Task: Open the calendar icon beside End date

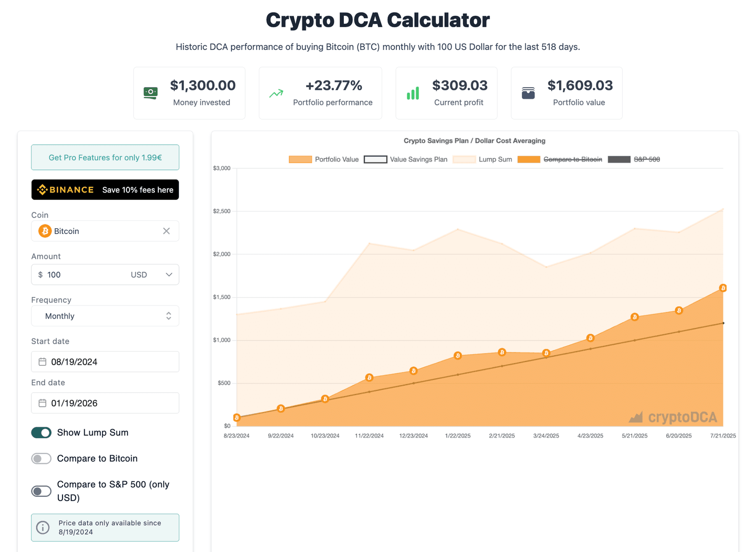Action: (x=42, y=402)
